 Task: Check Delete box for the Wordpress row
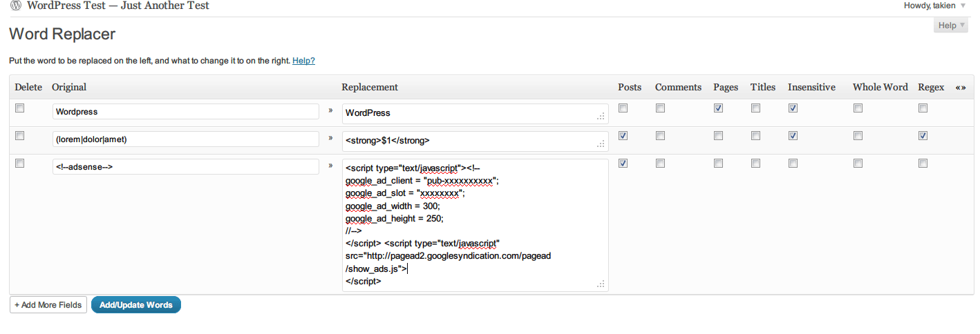coord(20,108)
